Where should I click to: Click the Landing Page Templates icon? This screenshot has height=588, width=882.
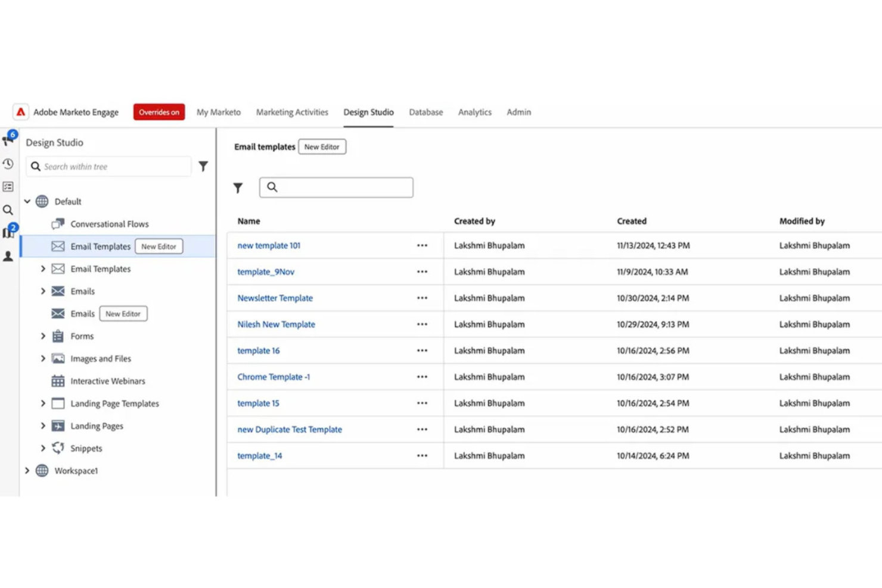(x=58, y=403)
